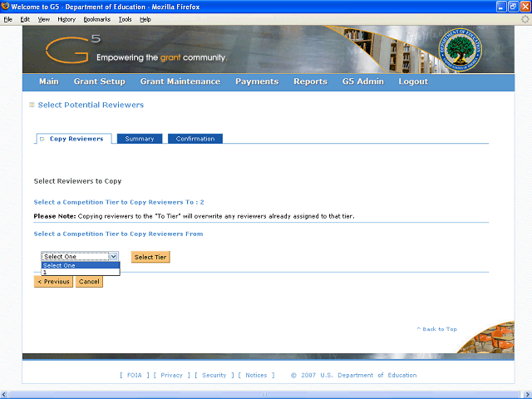Open the History menu
This screenshot has width=532, height=399.
click(66, 19)
